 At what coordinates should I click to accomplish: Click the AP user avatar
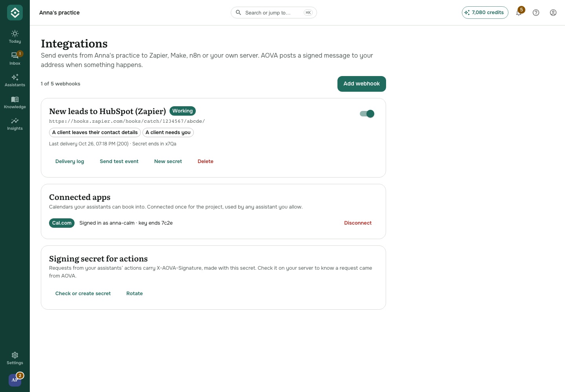tap(15, 380)
